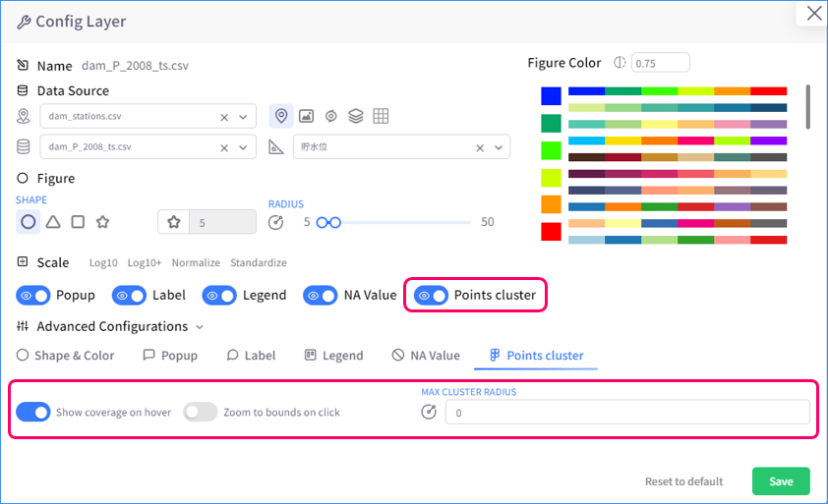Toggle the Legend switch
Screen dimensions: 828x504
click(x=219, y=295)
